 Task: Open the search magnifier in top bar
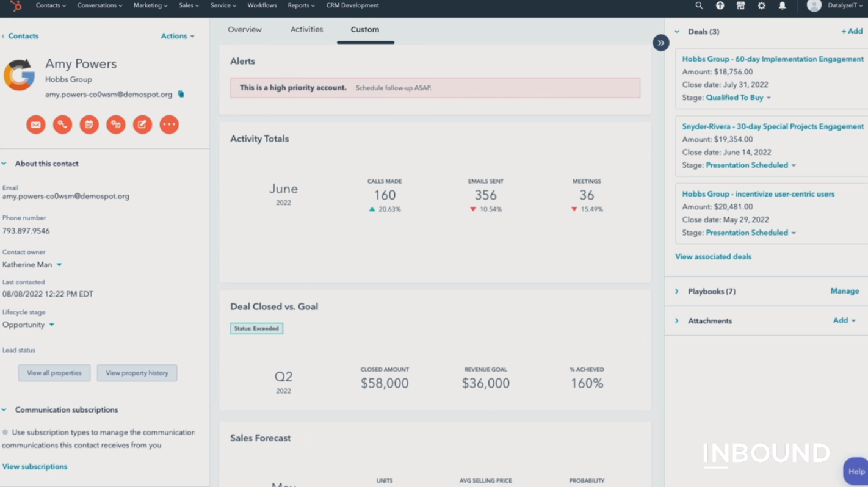point(699,5)
